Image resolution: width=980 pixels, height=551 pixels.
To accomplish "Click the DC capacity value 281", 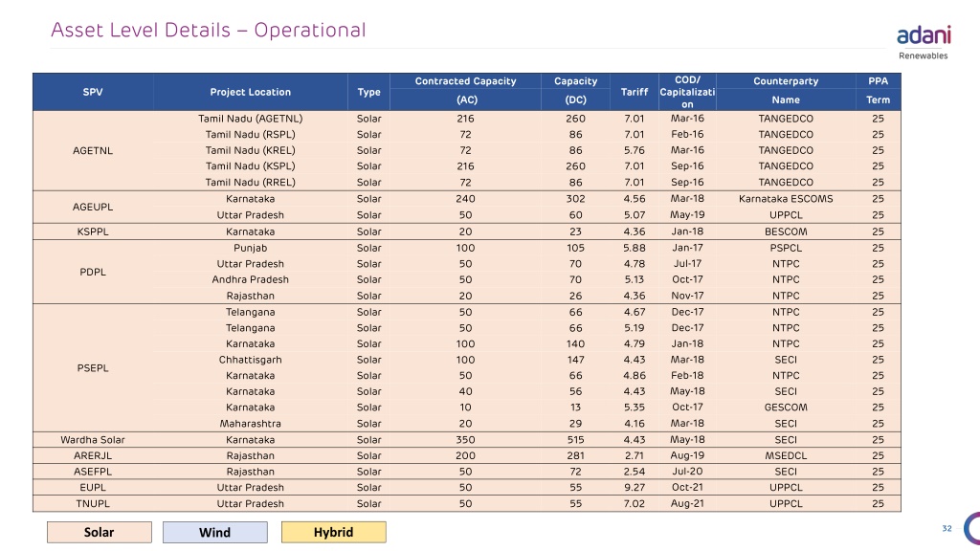I will click(575, 456).
